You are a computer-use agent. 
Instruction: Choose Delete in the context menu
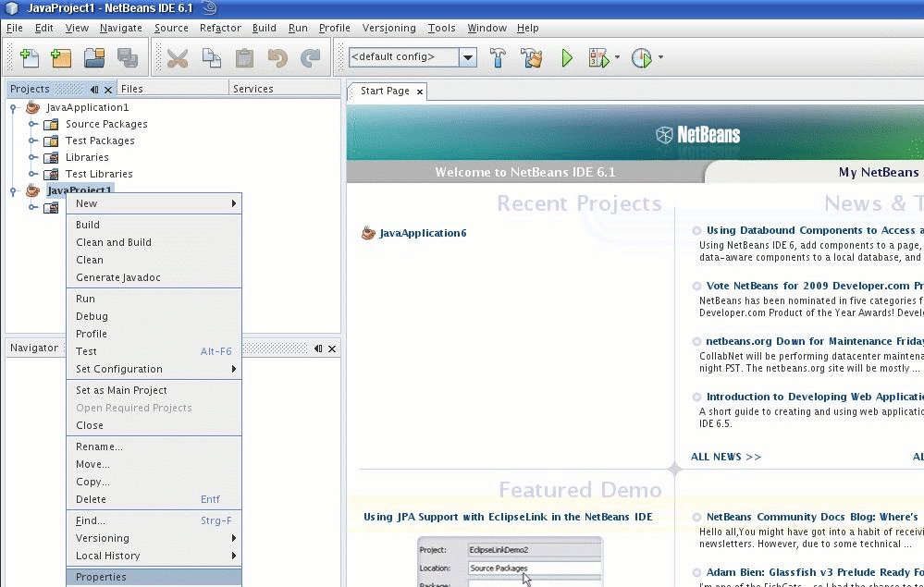(x=154, y=499)
